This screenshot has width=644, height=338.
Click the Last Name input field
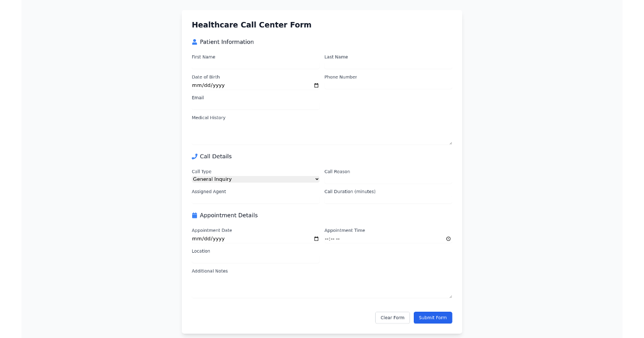(x=387, y=64)
